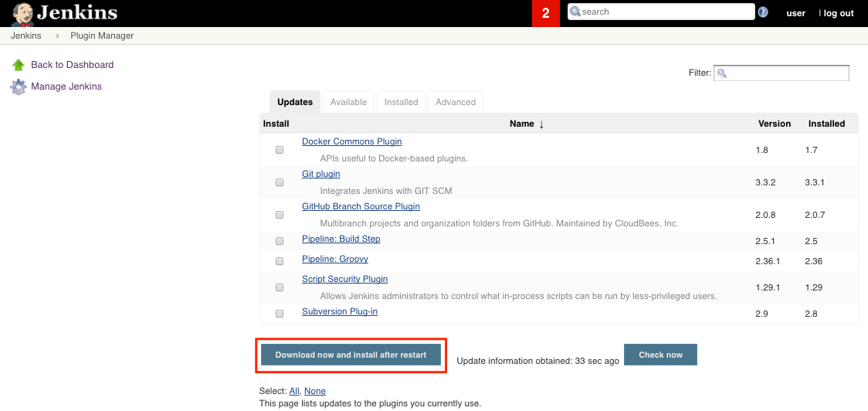Switch to the Available tab
Screen dimensions: 868x411
click(349, 102)
